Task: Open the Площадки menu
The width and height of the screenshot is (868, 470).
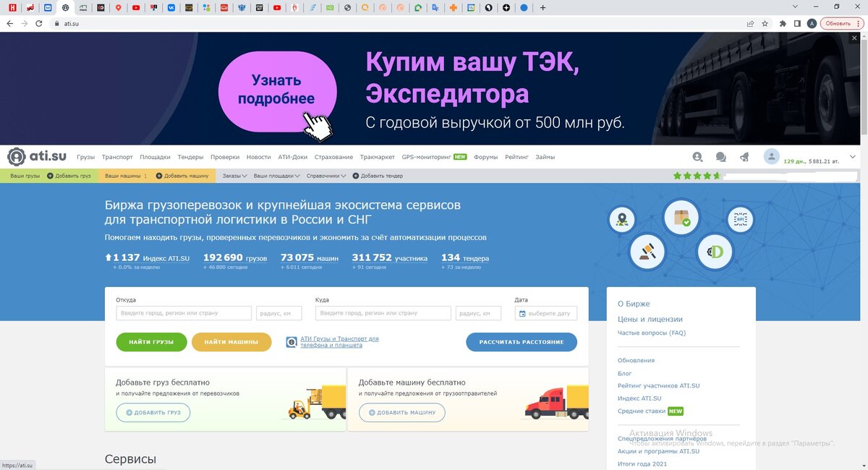Action: pos(155,157)
